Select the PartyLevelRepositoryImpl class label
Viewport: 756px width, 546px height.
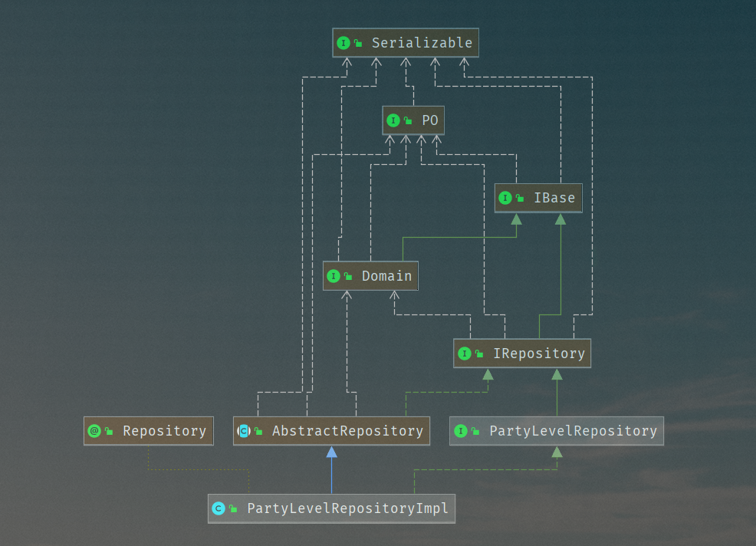tap(347, 508)
